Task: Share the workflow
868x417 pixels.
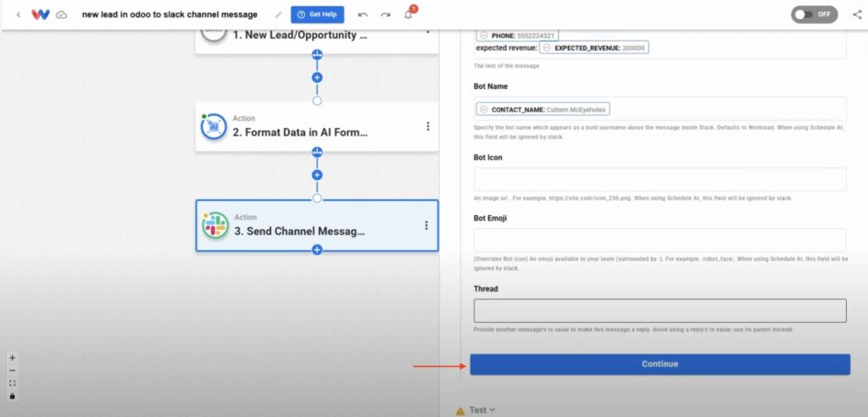Action: tap(857, 15)
